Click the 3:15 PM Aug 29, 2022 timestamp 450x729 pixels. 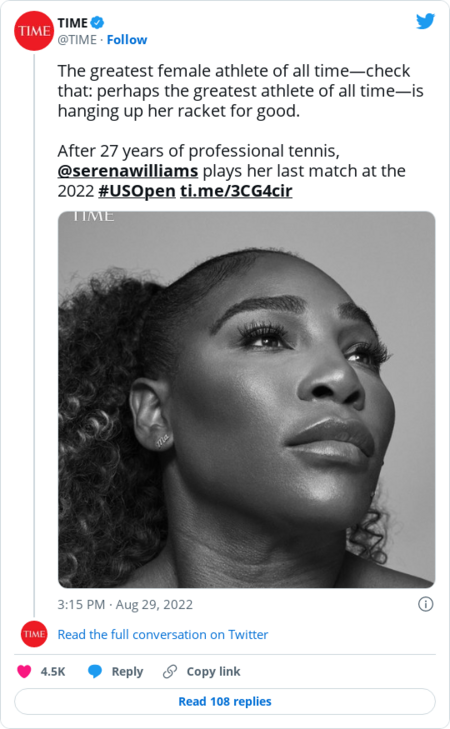tap(125, 604)
